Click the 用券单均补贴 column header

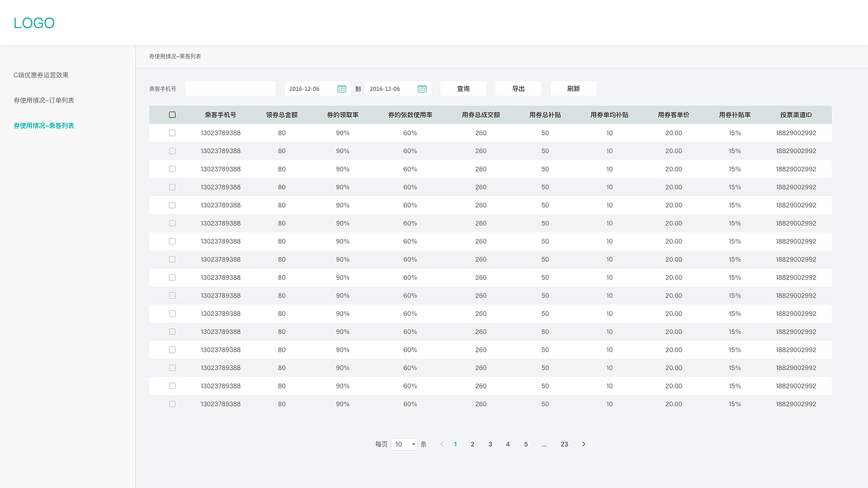[x=610, y=115]
